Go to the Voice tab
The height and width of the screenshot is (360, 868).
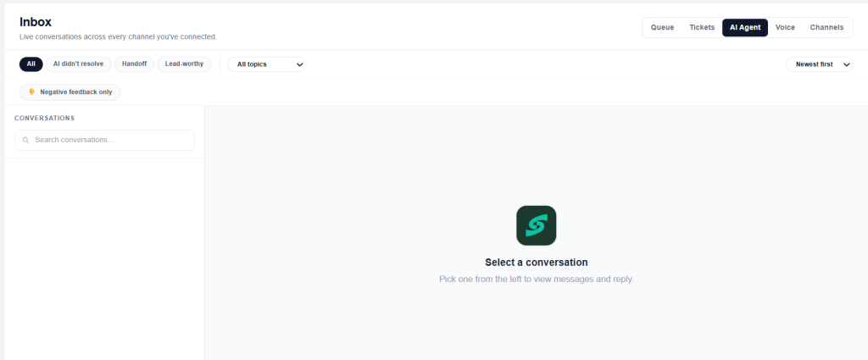click(785, 28)
